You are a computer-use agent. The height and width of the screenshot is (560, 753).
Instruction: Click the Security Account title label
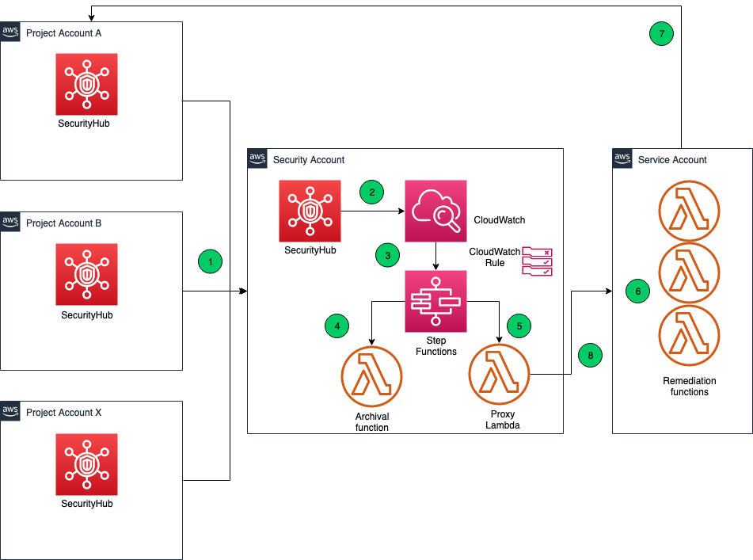[x=308, y=159]
